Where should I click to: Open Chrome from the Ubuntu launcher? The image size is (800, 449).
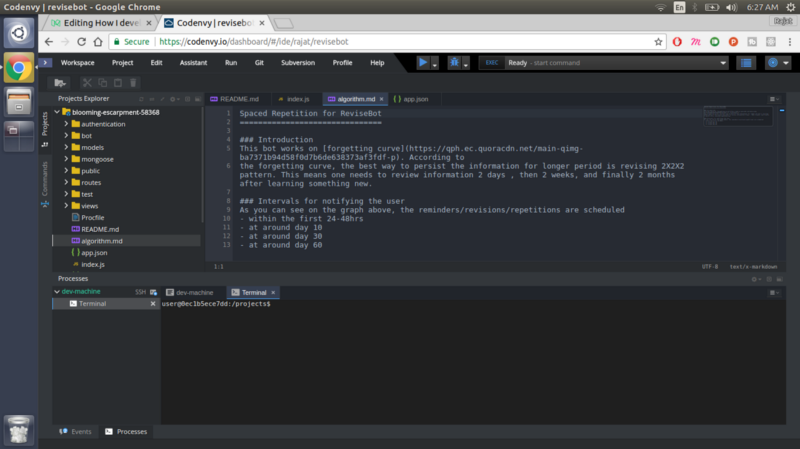[19, 68]
